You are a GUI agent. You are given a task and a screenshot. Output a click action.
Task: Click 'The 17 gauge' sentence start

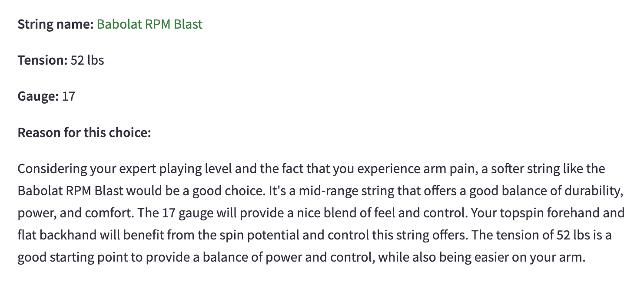pos(175,213)
